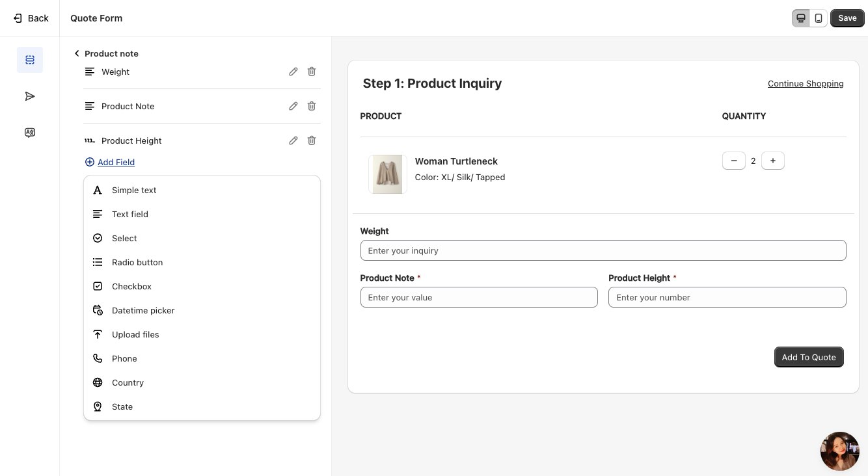Add a Datetime picker field
868x476 pixels.
[x=143, y=311]
